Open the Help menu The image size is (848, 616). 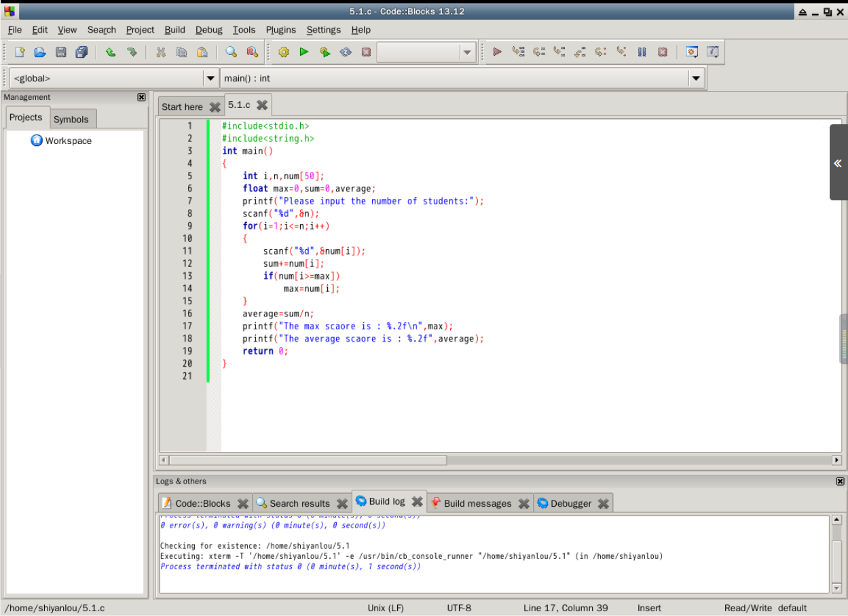(361, 30)
